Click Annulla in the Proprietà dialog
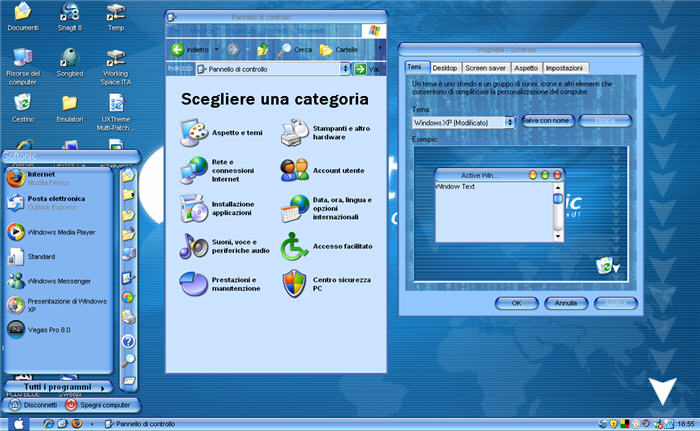The width and height of the screenshot is (700, 431). coord(566,303)
